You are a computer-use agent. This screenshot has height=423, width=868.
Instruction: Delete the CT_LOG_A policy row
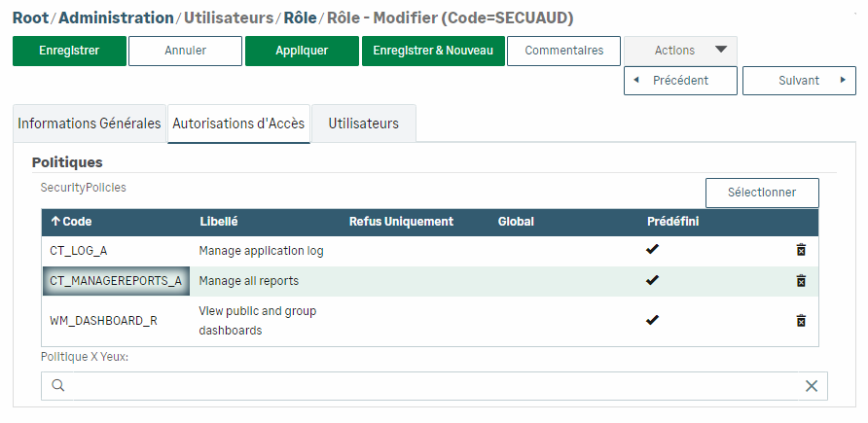click(x=801, y=251)
